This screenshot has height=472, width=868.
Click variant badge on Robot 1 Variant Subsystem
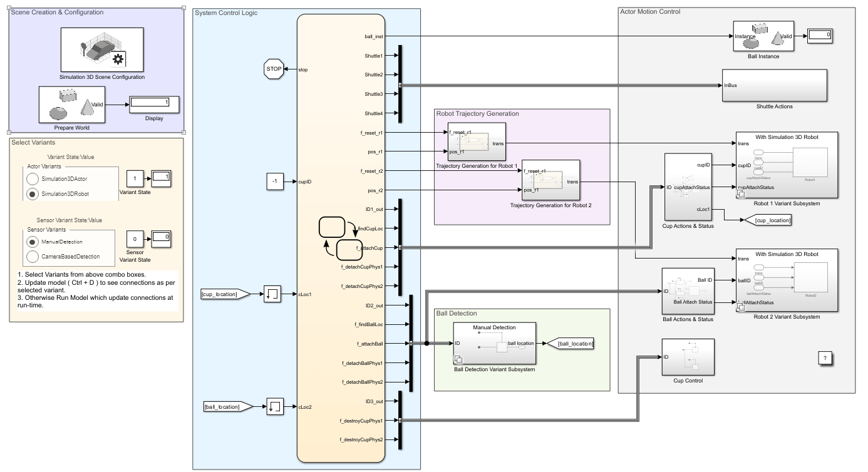(x=741, y=195)
